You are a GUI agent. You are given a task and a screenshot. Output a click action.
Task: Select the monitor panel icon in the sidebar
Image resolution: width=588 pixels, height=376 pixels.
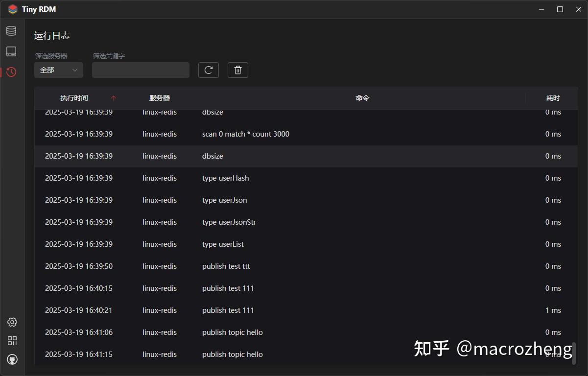(x=11, y=51)
